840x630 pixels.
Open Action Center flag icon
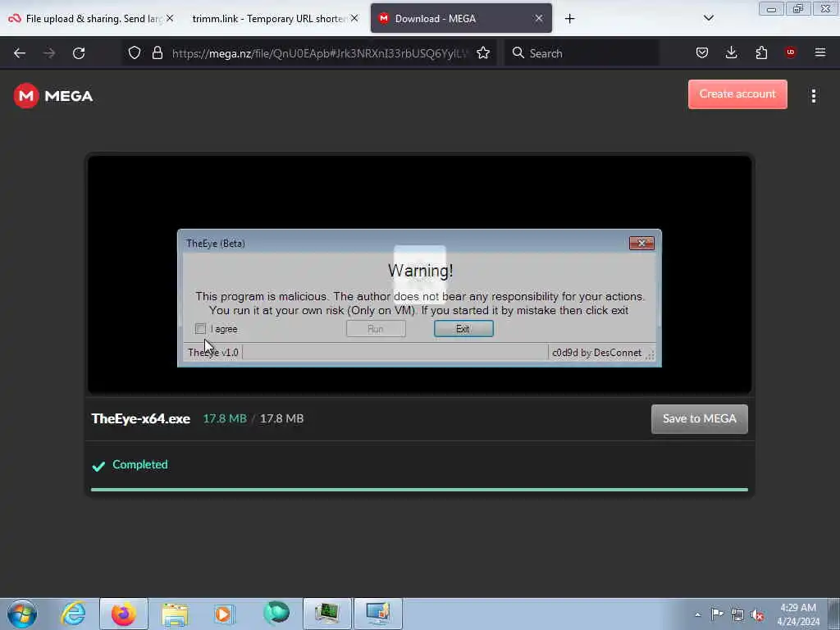[x=716, y=614]
